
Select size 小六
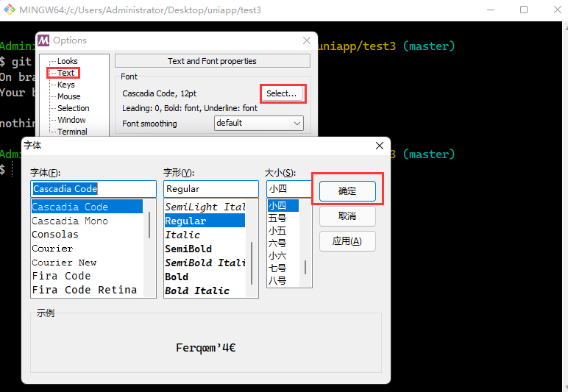(283, 256)
